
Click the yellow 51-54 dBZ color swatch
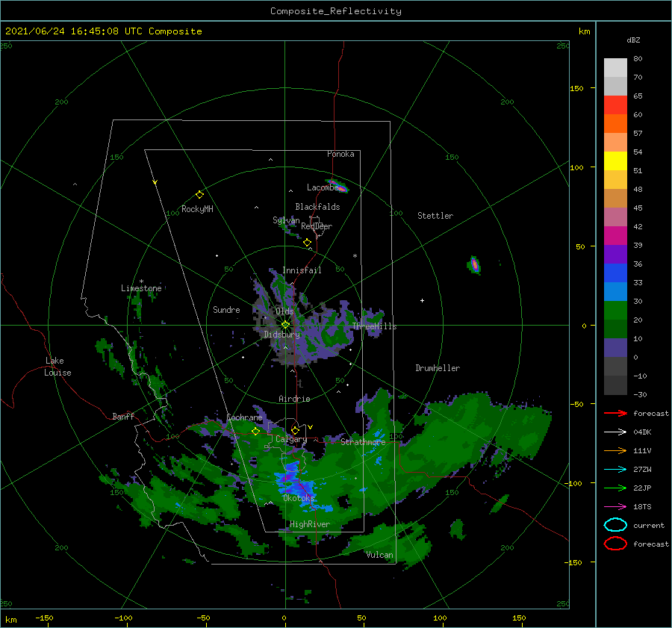point(615,161)
